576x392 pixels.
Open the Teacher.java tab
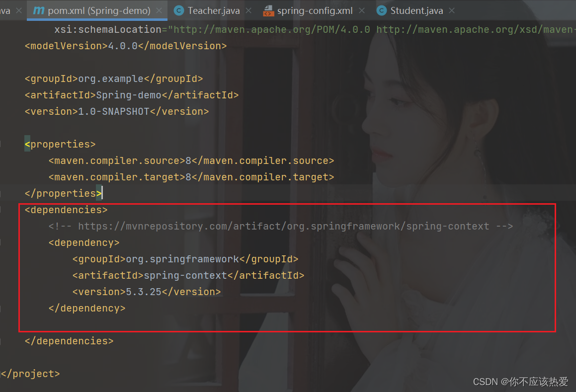pos(213,10)
